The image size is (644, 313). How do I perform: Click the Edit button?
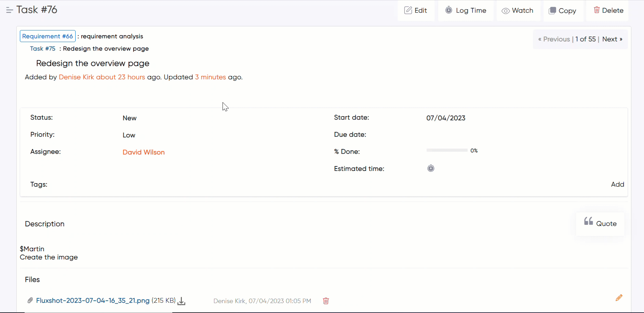[x=416, y=11]
